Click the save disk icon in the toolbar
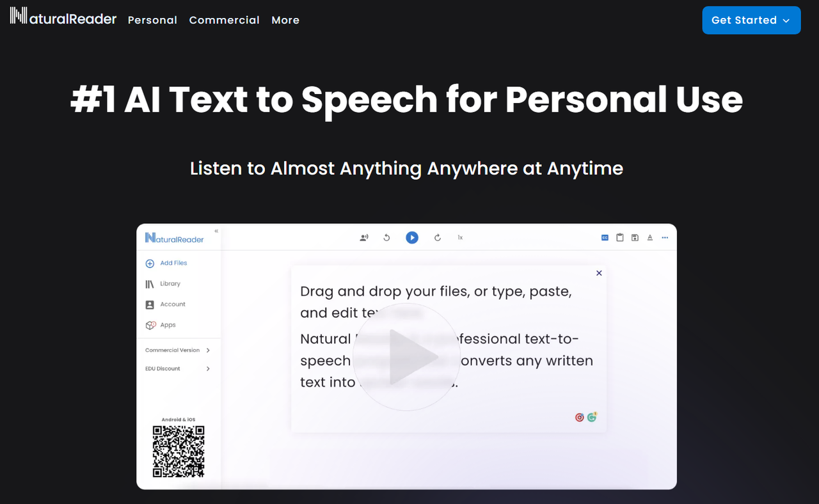 [635, 238]
